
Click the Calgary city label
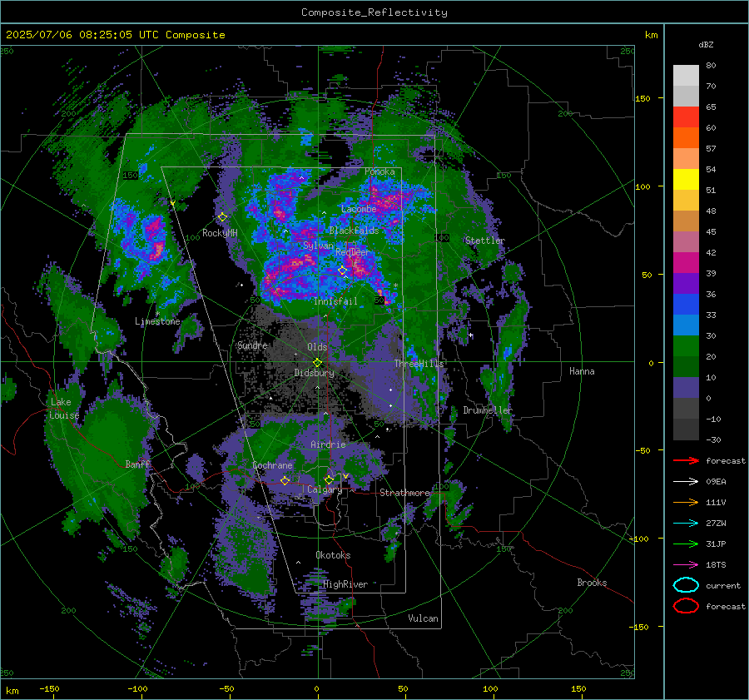pos(325,489)
